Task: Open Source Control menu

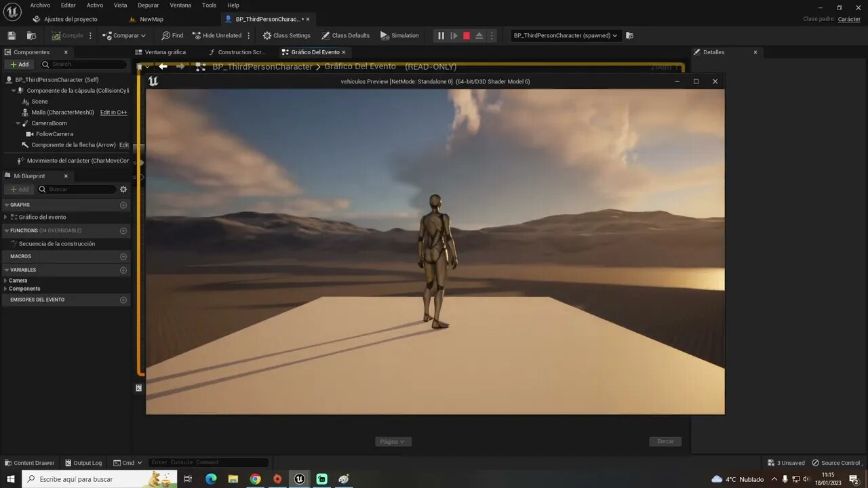Action: tap(836, 463)
